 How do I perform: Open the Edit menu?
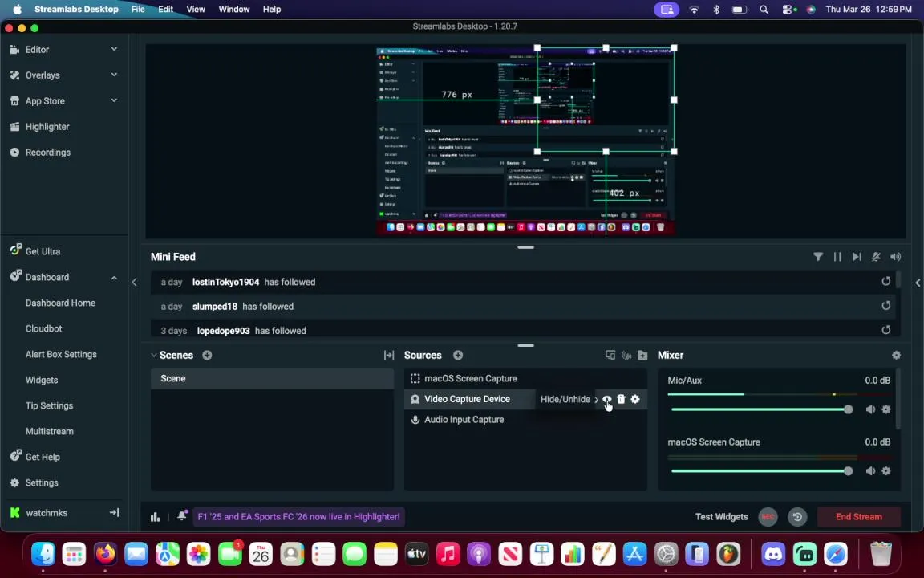(x=165, y=10)
